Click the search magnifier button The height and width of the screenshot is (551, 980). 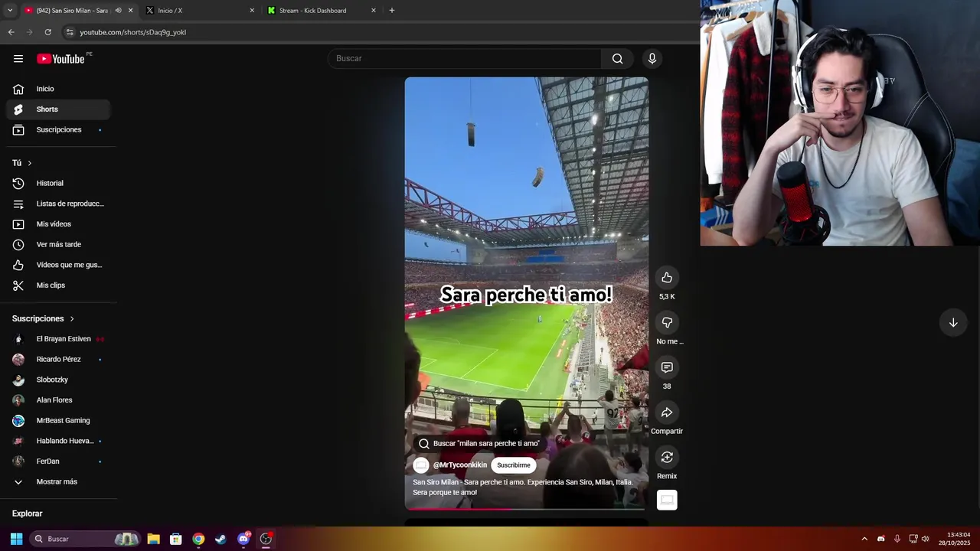[617, 59]
